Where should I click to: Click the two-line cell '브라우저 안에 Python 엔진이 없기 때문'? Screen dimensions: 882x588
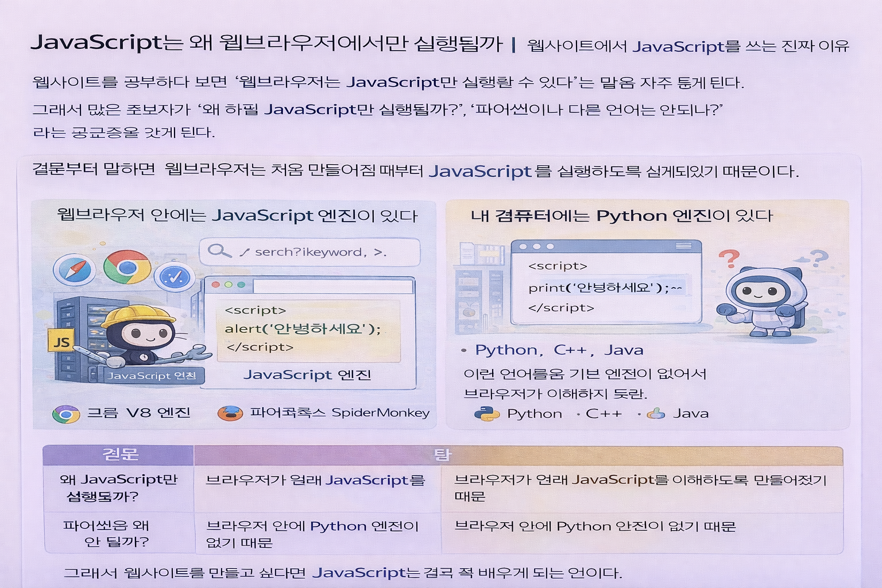(317, 534)
